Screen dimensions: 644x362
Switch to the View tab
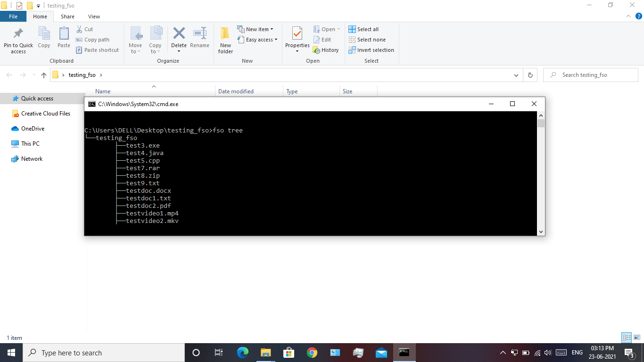pyautogui.click(x=94, y=16)
